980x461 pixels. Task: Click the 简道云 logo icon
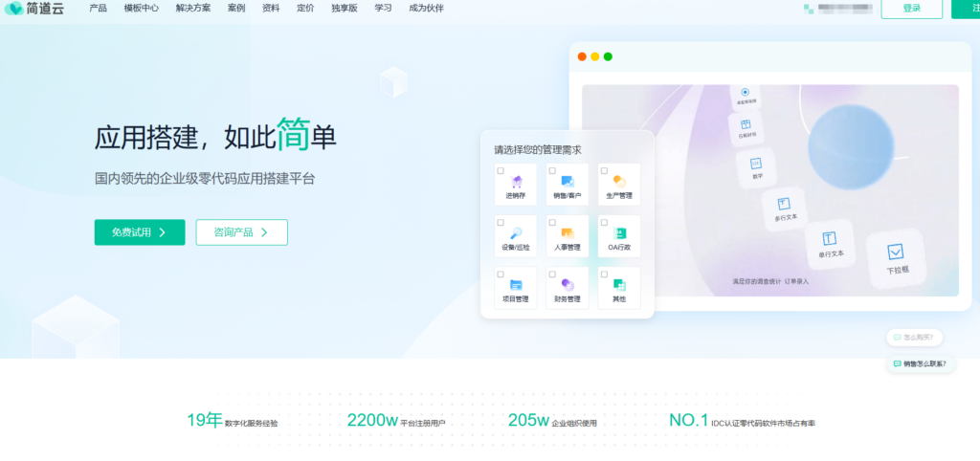pos(13,8)
